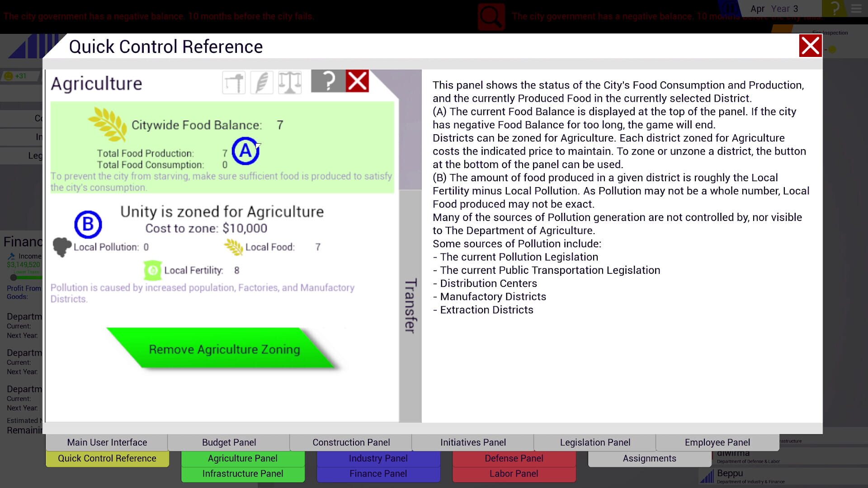Image resolution: width=868 pixels, height=488 pixels.
Task: Click the Local Pollution cloud icon
Action: tap(62, 246)
